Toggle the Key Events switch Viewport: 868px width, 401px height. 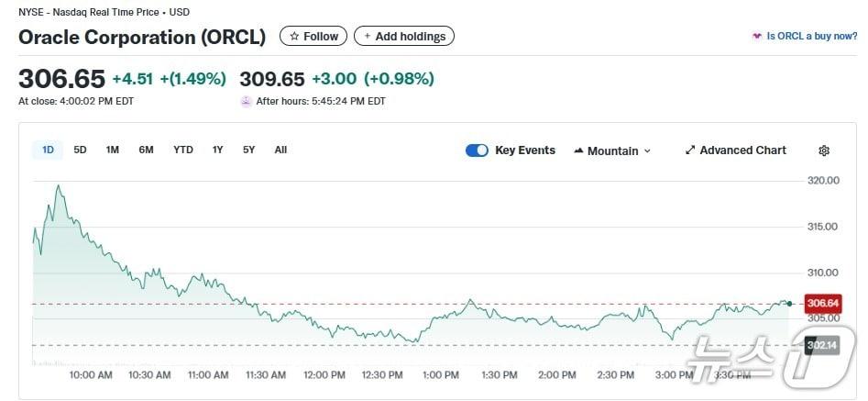click(477, 150)
